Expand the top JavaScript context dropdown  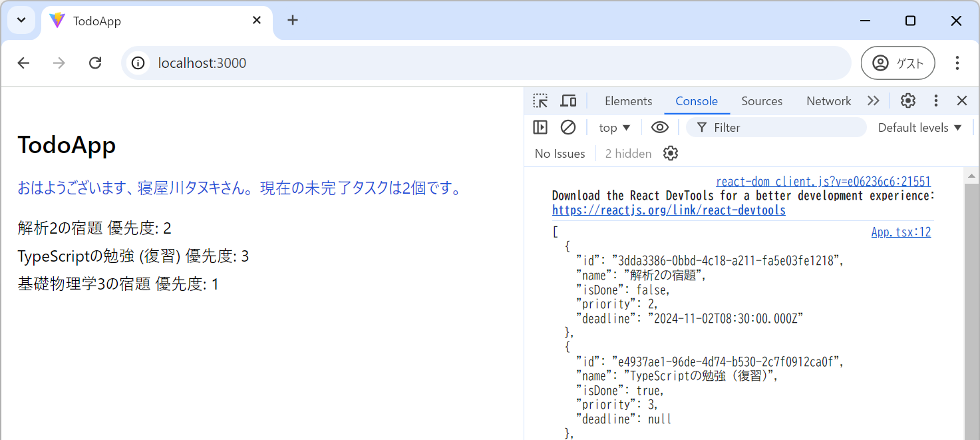(614, 128)
